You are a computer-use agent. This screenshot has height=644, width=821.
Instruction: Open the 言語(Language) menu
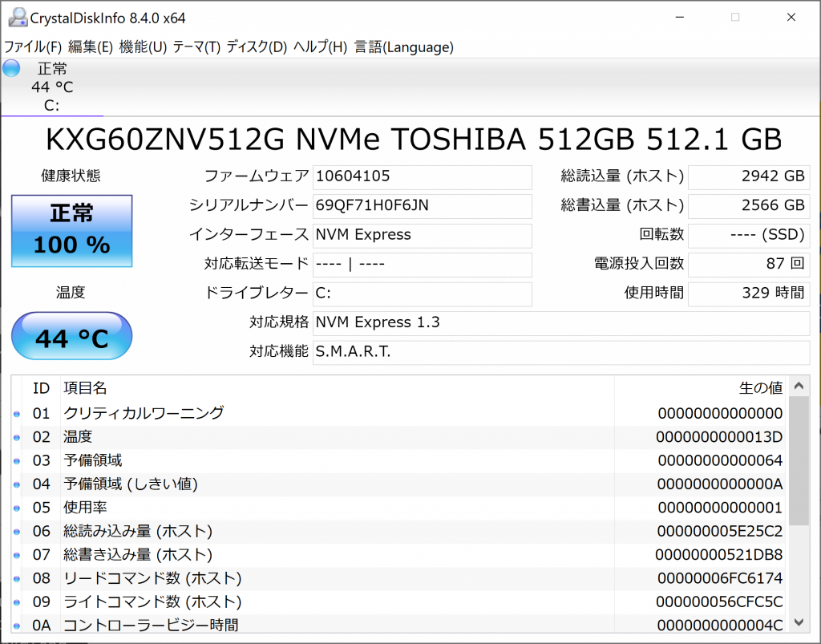[x=404, y=47]
